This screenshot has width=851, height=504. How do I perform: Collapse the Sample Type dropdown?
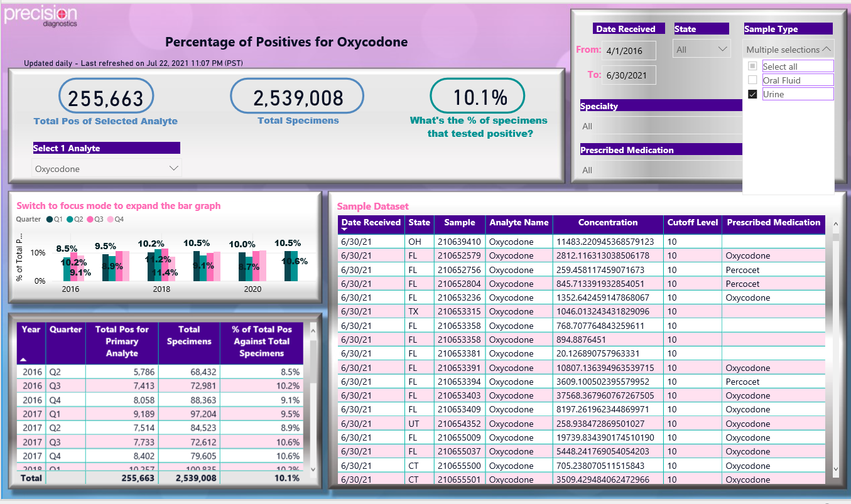pos(827,49)
